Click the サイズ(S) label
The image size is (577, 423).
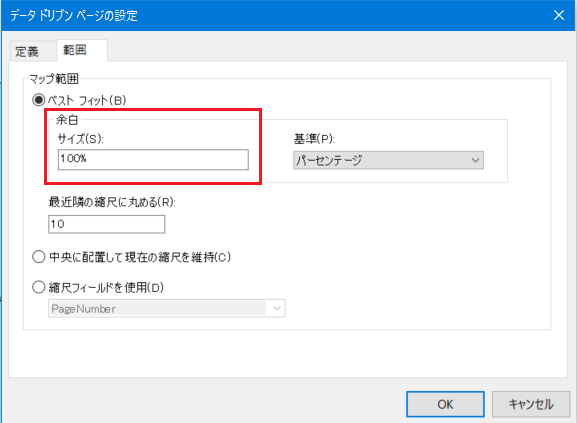(x=81, y=139)
